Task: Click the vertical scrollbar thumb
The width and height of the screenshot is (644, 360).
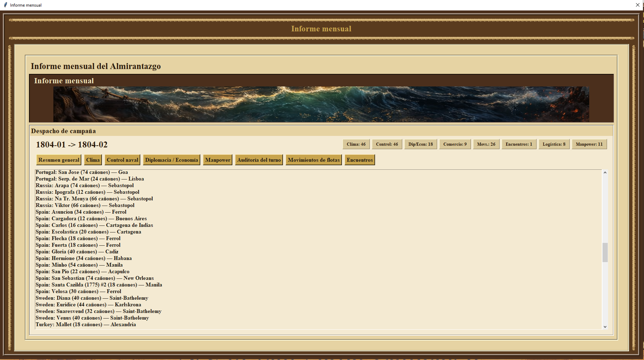Action: pyautogui.click(x=605, y=252)
